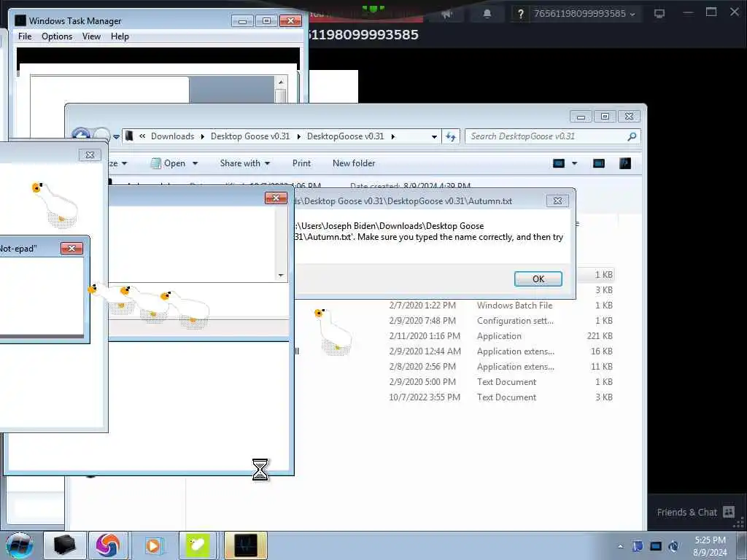Image resolution: width=747 pixels, height=560 pixels.
Task: Expand arrow after Desktop Goose v0.31 breadcrumb
Action: click(298, 136)
